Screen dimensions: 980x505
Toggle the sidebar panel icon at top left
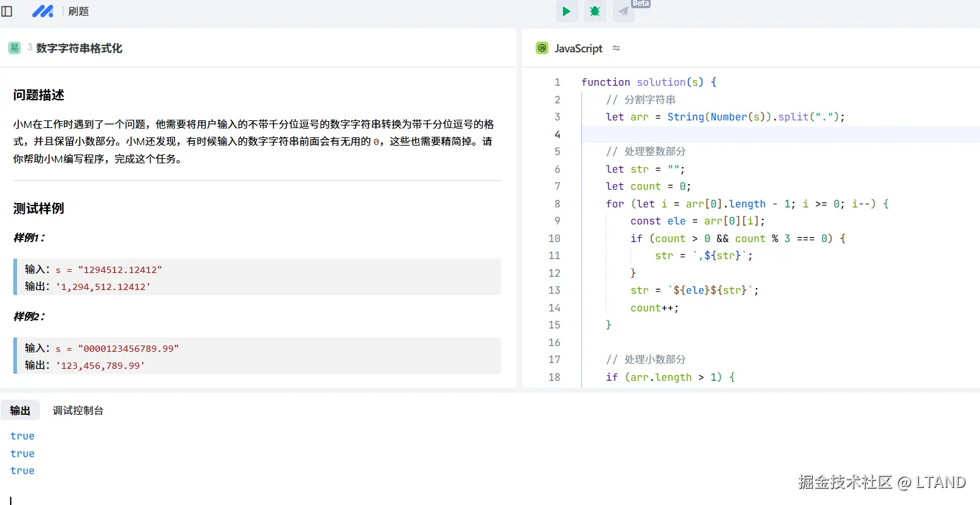[x=8, y=11]
